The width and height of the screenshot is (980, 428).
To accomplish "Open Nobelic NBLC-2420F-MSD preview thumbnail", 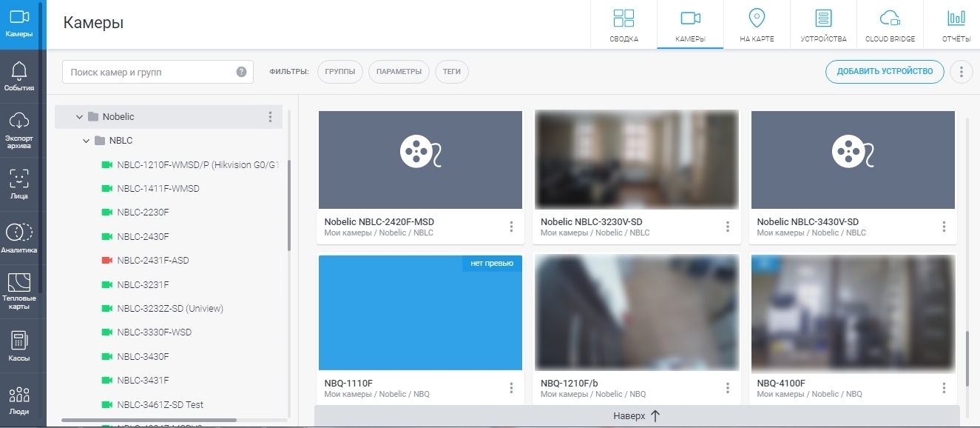I will tap(420, 160).
